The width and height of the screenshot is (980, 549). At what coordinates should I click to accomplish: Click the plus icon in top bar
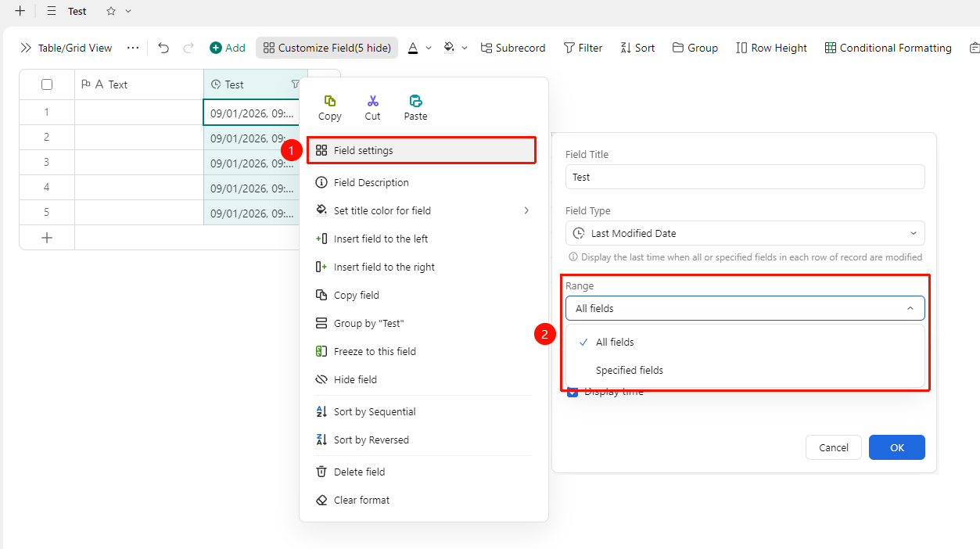point(20,11)
